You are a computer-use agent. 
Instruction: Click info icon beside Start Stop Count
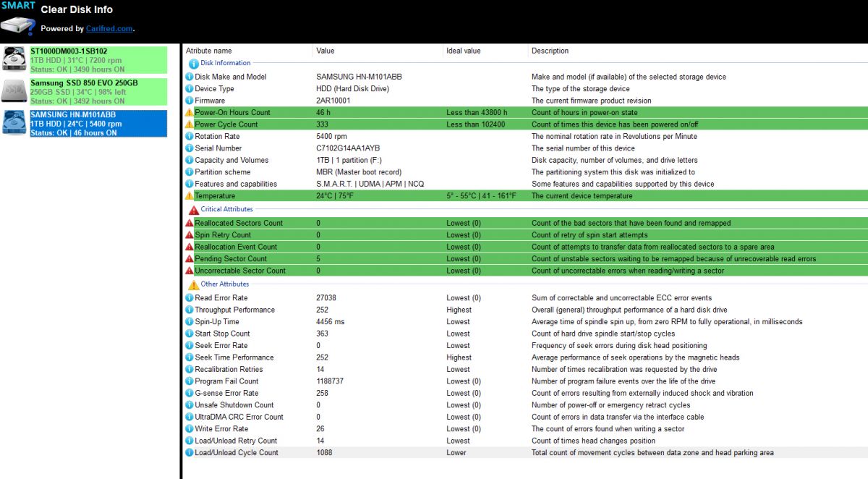click(x=190, y=334)
